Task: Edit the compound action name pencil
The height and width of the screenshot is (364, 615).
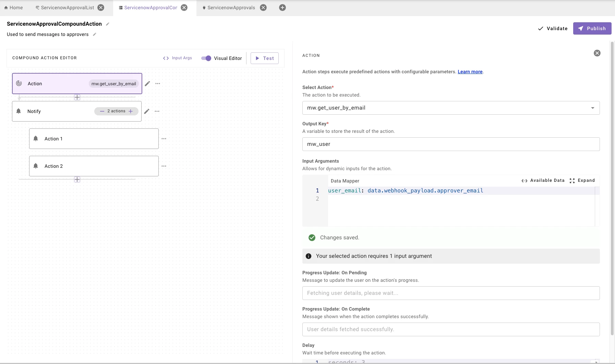Action: 108,24
